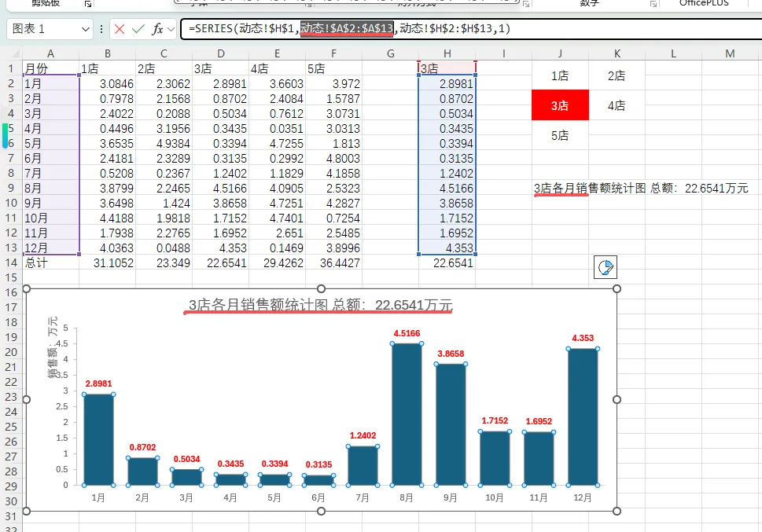Select row 15 header

pyautogui.click(x=11, y=278)
